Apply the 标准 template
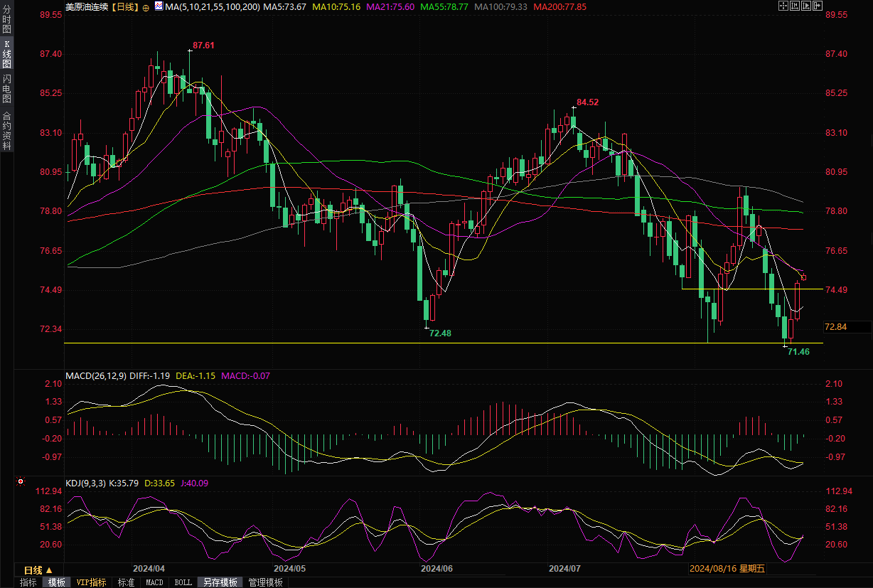The height and width of the screenshot is (588, 873). tap(126, 582)
